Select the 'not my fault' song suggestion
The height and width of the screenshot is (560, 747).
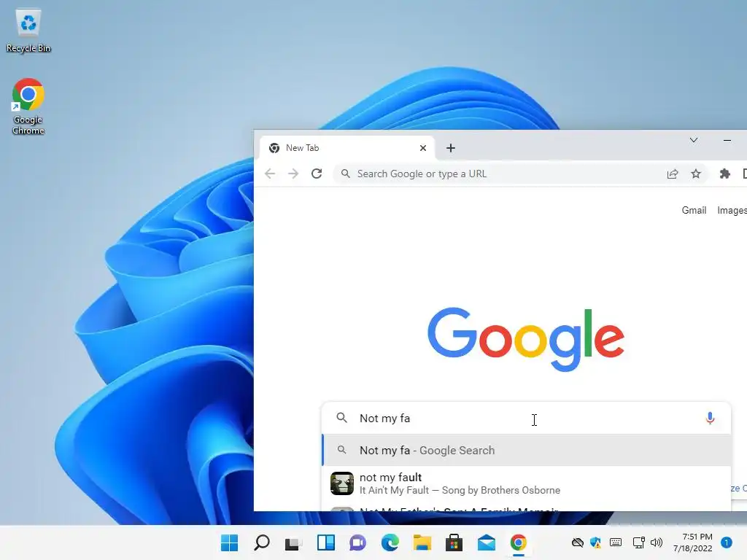(x=527, y=483)
